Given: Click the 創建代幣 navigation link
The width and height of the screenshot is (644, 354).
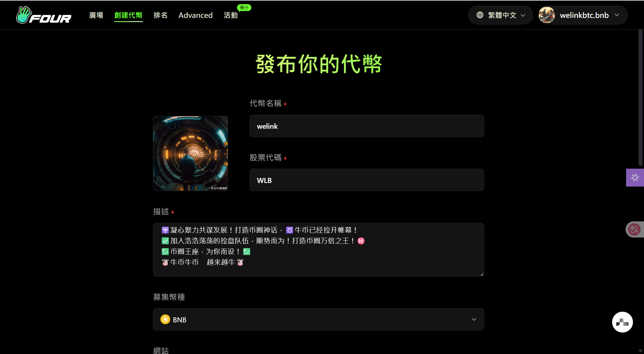Looking at the screenshot, I should pos(129,15).
